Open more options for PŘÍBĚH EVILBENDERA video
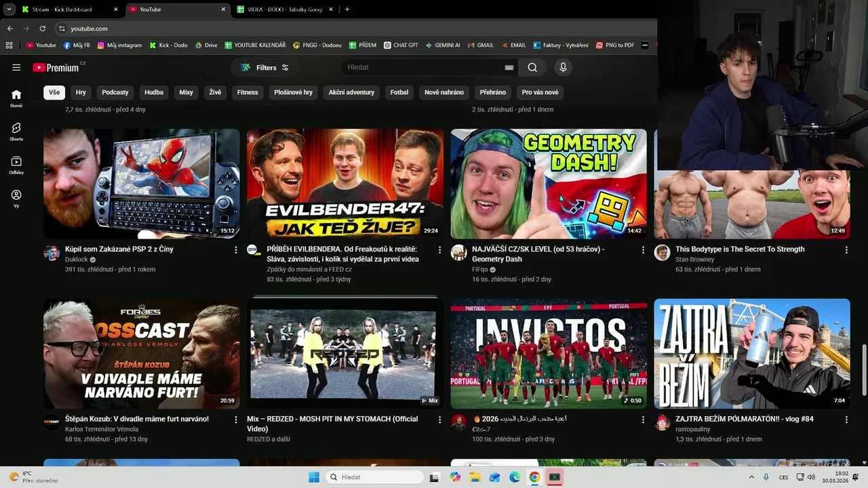The image size is (868, 488). [439, 250]
